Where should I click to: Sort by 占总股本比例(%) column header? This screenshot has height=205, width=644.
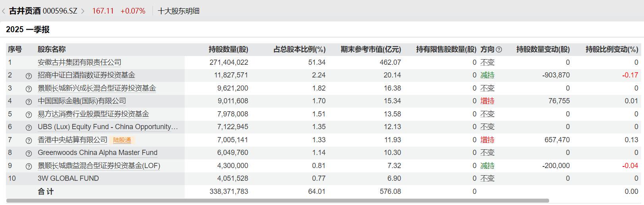tap(299, 49)
